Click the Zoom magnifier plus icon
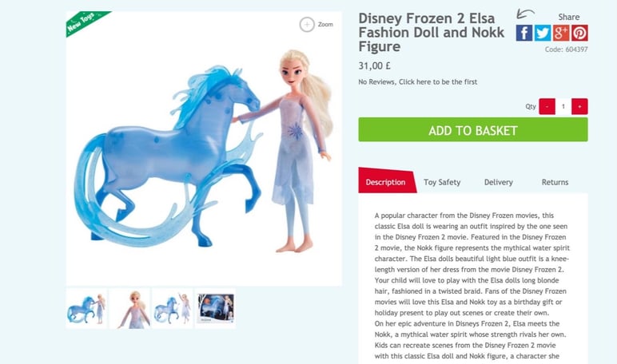The image size is (617, 364). click(307, 25)
